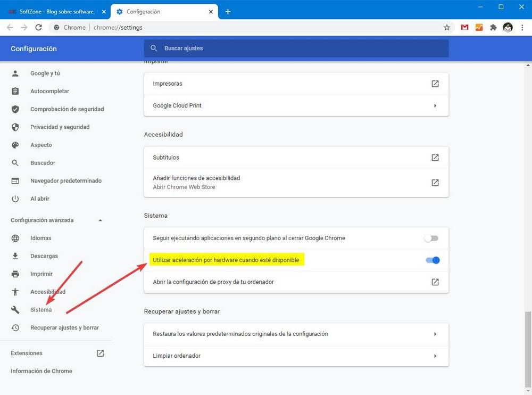Bookmark the page with the star icon
This screenshot has height=395, width=532.
(447, 27)
